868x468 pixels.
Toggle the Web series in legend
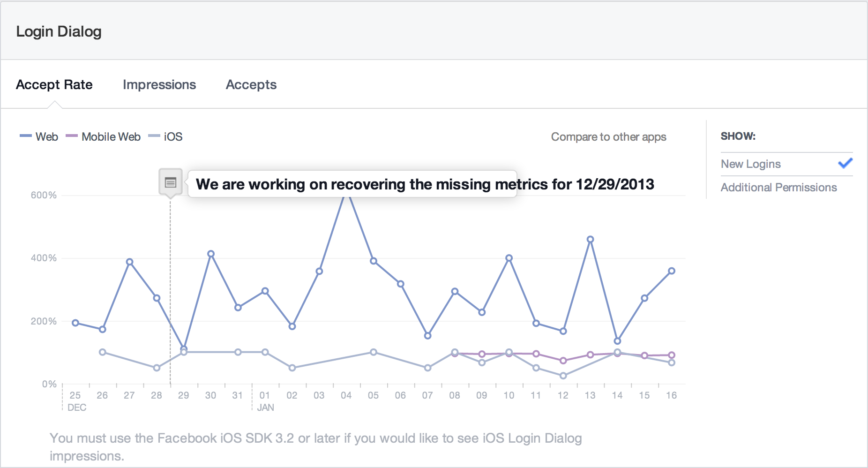click(46, 137)
